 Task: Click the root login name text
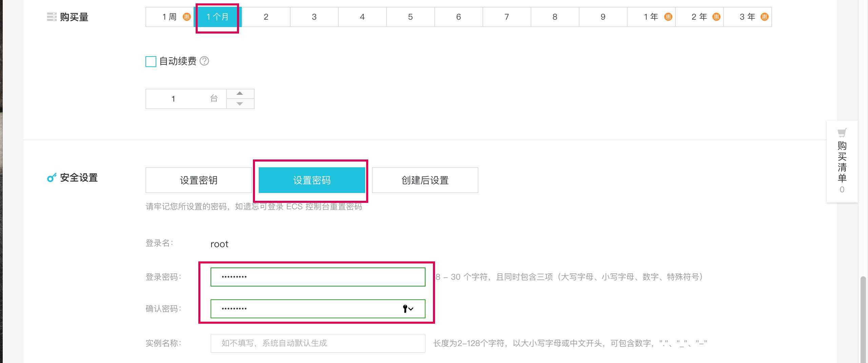219,244
